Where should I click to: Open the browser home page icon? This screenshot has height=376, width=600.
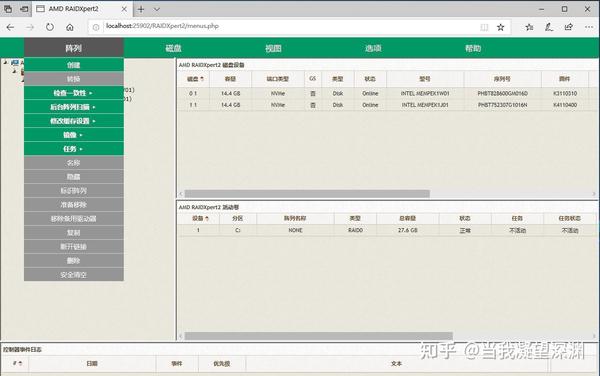pos(70,27)
